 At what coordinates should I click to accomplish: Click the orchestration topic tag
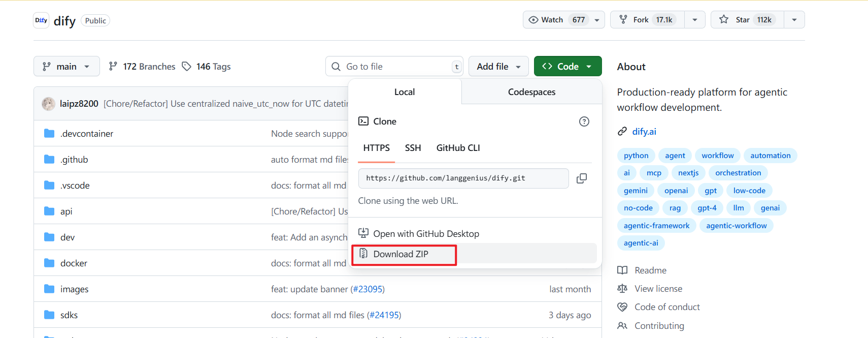coord(738,173)
